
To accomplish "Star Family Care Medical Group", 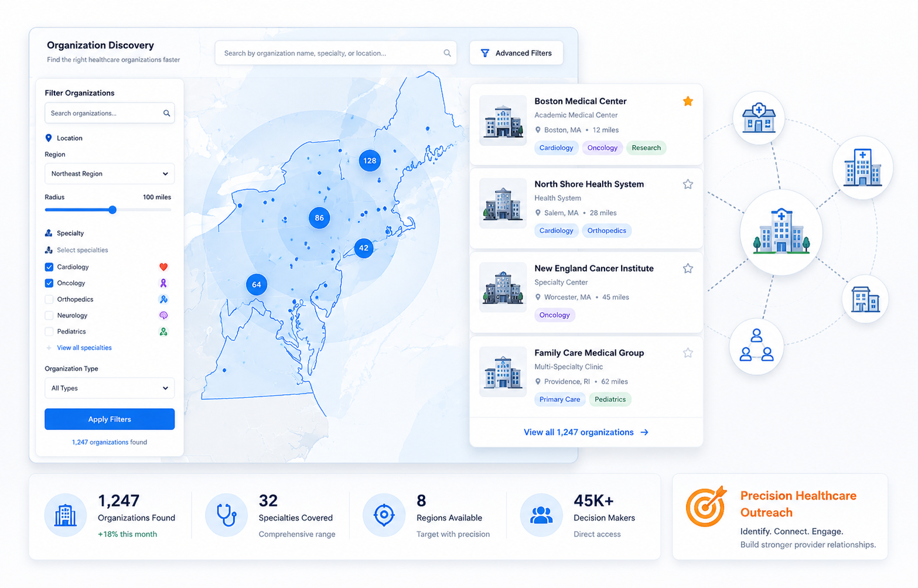I will coord(688,353).
